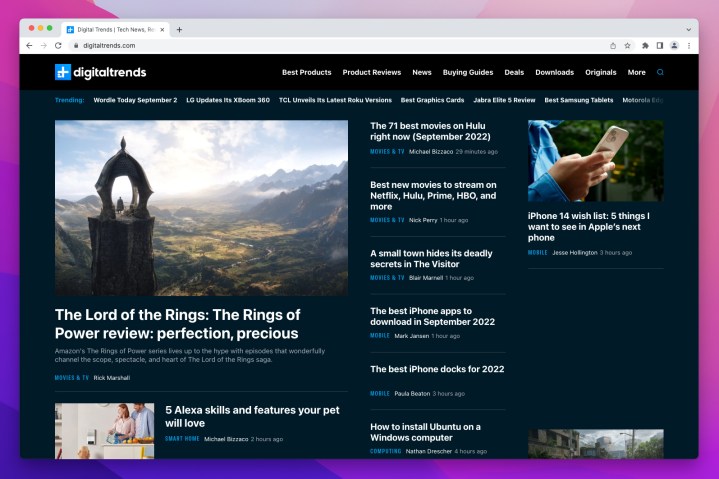Reload the page with the refresh icon
This screenshot has width=719, height=479.
[x=58, y=45]
